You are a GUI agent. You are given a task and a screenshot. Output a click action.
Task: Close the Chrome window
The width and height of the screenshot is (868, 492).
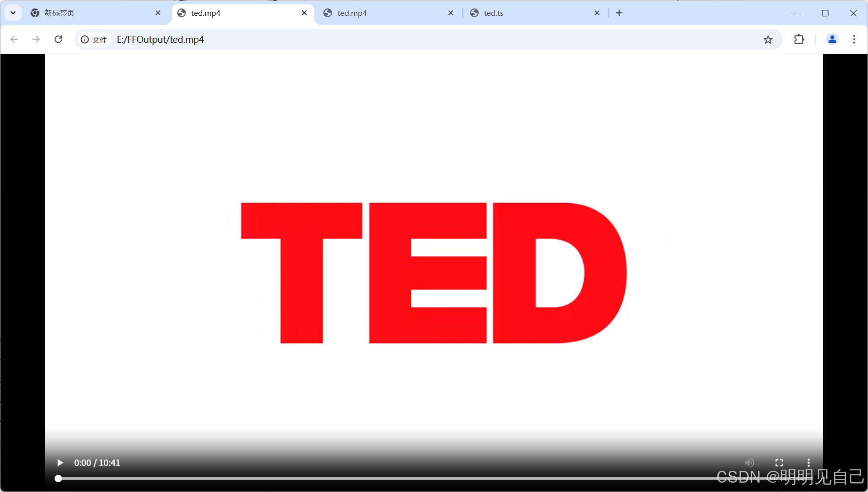(x=853, y=13)
